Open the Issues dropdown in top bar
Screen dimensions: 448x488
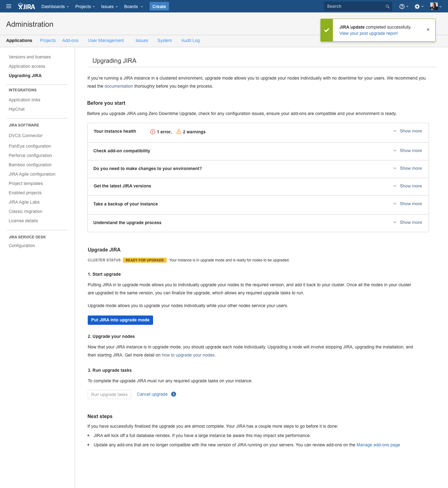(109, 7)
